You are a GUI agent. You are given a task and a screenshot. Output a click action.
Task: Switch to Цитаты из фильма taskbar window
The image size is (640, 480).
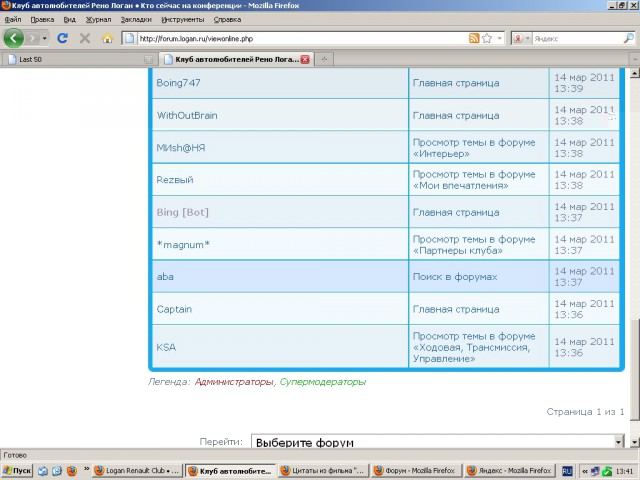(324, 471)
